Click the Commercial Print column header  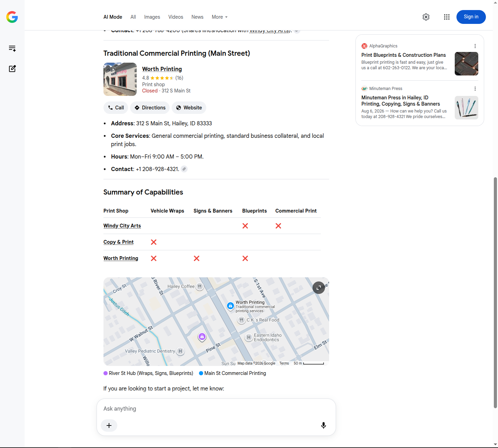coord(296,211)
